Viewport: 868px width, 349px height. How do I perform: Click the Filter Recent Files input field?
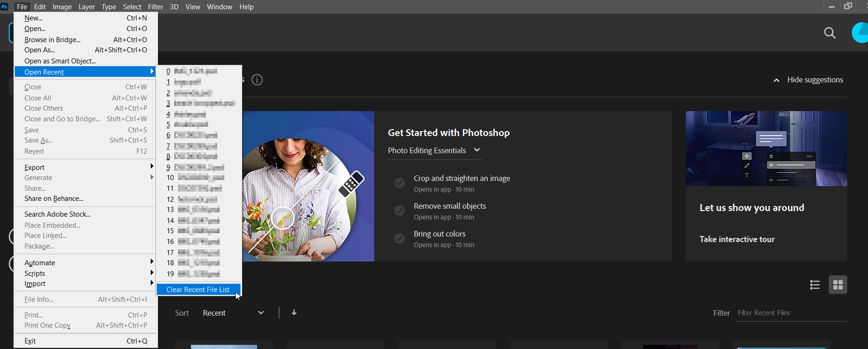pos(791,313)
